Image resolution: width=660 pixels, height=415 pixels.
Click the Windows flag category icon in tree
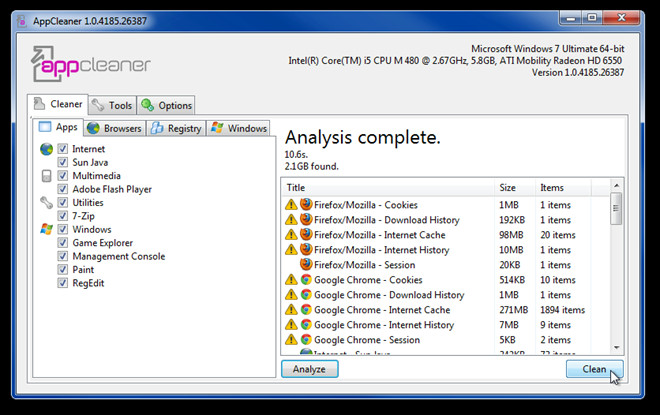tap(46, 229)
